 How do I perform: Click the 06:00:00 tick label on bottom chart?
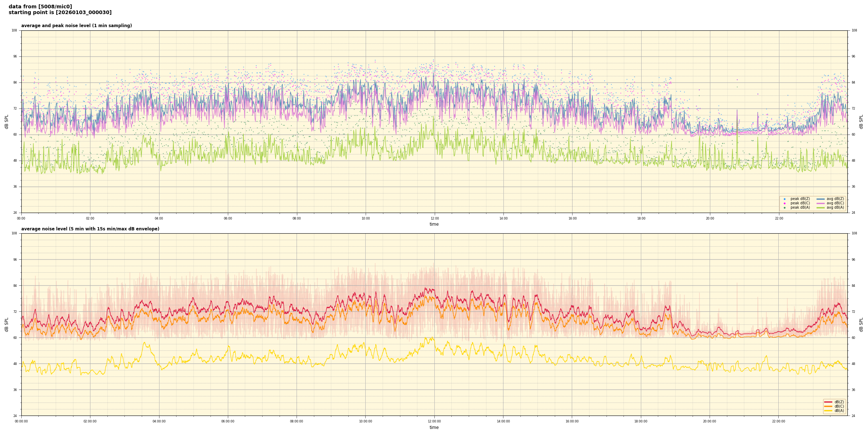tap(228, 421)
